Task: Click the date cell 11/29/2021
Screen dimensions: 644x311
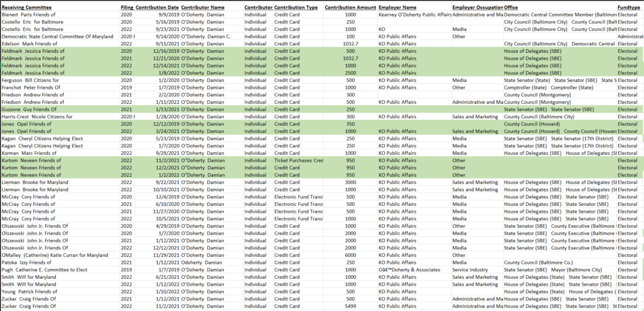Action: (167, 255)
